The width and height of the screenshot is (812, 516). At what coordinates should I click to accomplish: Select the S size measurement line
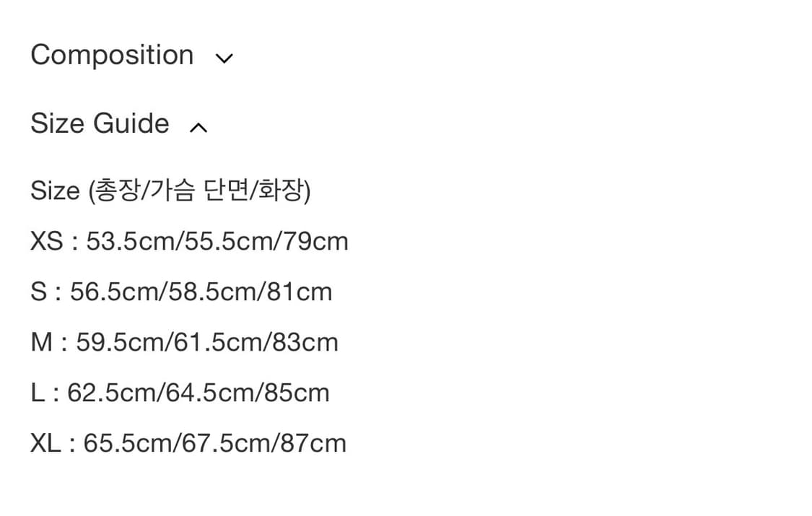(x=180, y=292)
